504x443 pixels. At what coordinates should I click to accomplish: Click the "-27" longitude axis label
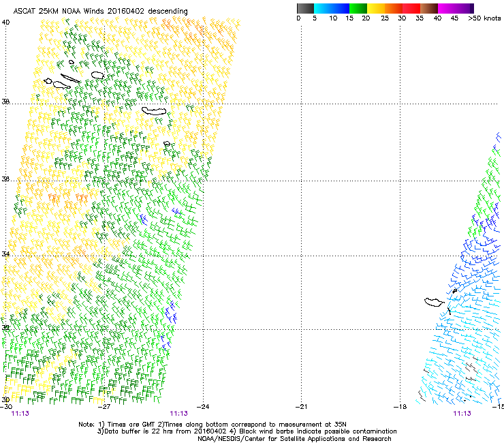104,407
